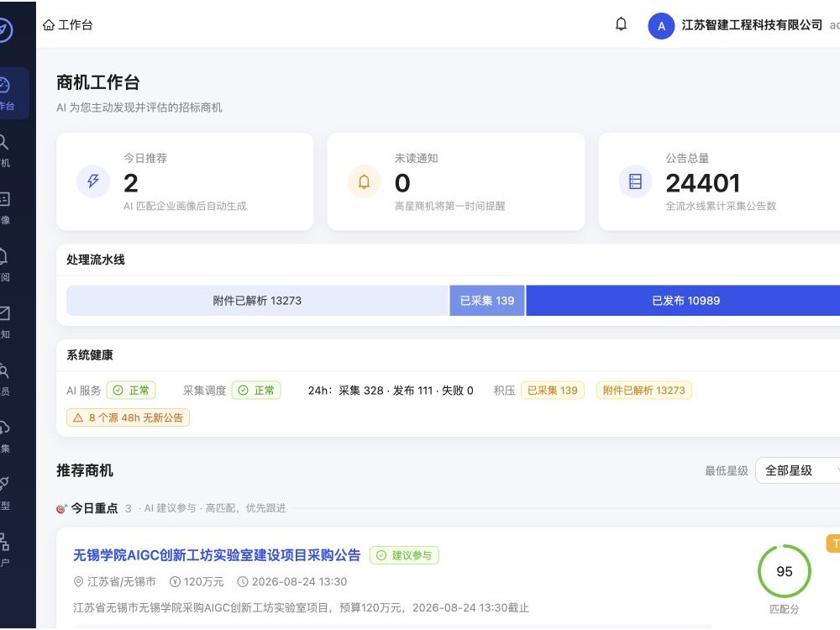
Task: Open the bell subscription item in the sidebar
Action: 4,265
